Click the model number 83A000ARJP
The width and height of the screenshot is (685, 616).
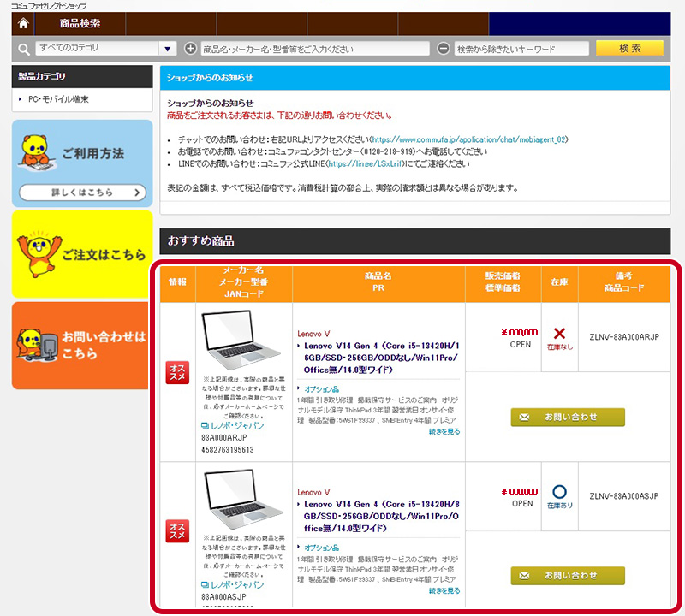223,438
